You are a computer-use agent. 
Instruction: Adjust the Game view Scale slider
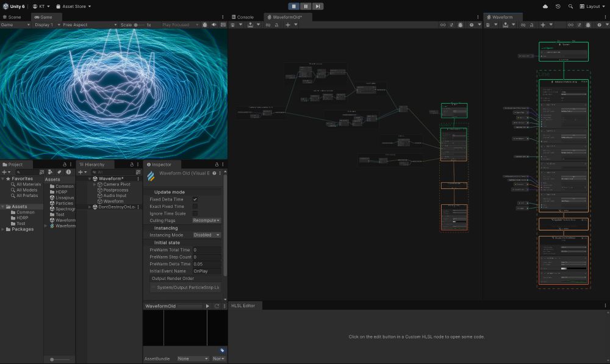(139, 25)
